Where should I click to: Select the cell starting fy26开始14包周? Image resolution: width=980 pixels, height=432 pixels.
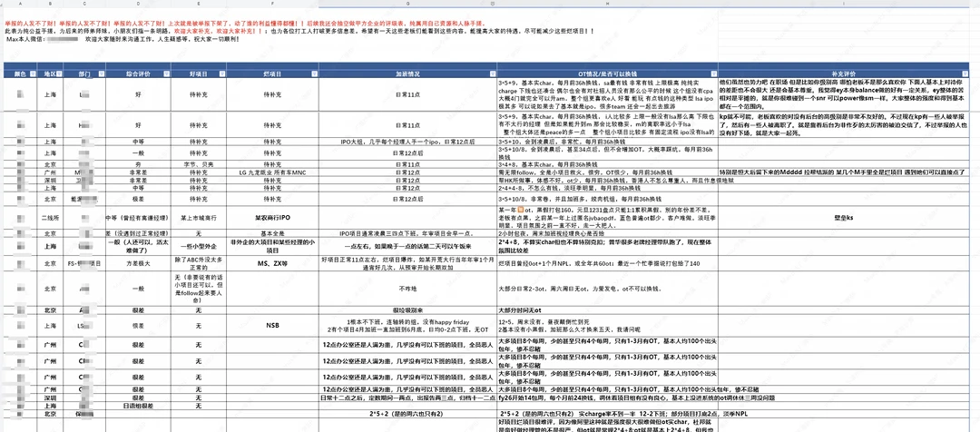point(607,398)
